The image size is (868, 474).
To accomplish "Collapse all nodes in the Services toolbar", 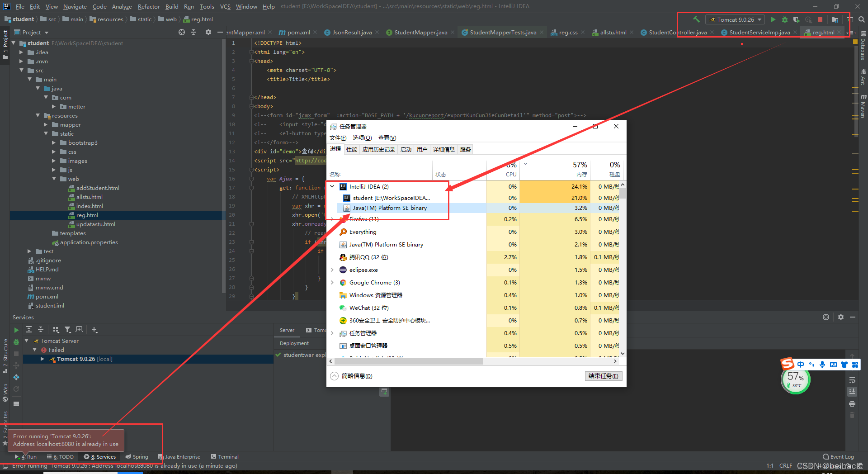I will [41, 330].
